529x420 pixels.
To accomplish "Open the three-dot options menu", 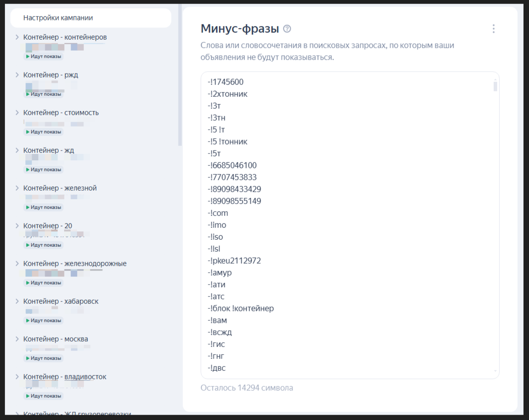I will (x=494, y=29).
